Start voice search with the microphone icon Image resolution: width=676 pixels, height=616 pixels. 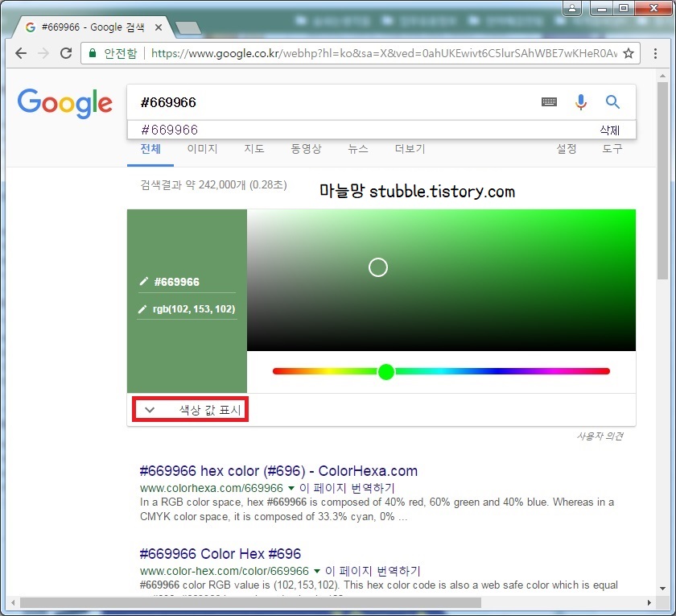(581, 102)
